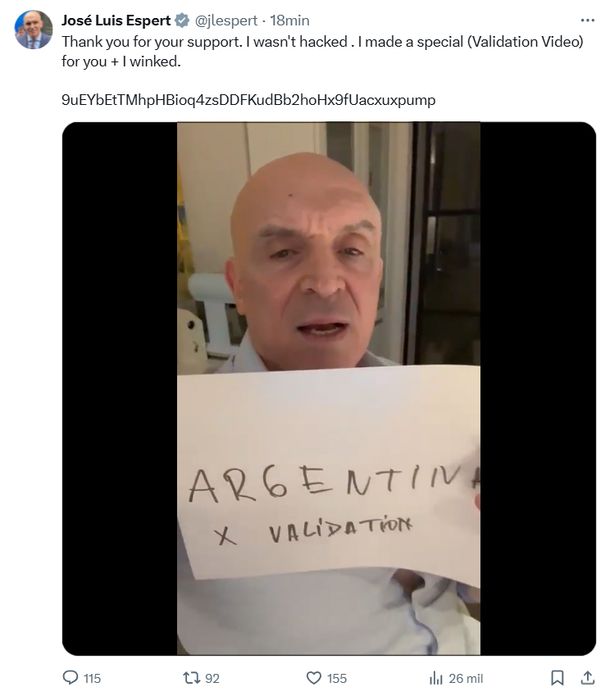Repost this tweet via retweet icon

[x=191, y=677]
